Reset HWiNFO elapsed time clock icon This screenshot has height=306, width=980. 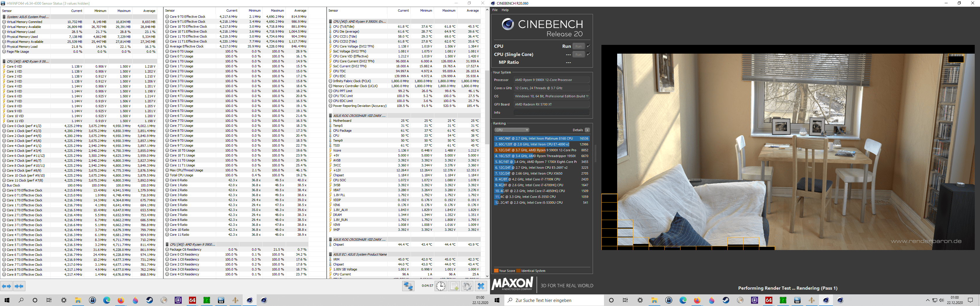pyautogui.click(x=440, y=286)
